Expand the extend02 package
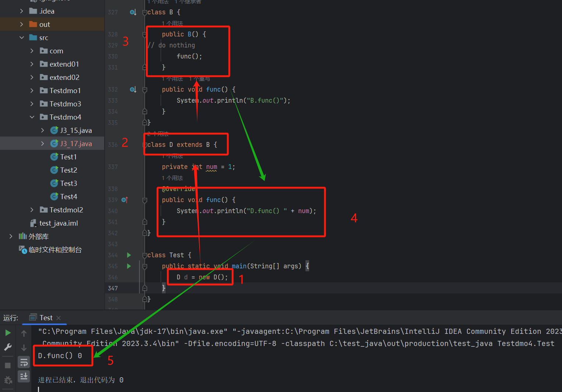 [x=32, y=77]
